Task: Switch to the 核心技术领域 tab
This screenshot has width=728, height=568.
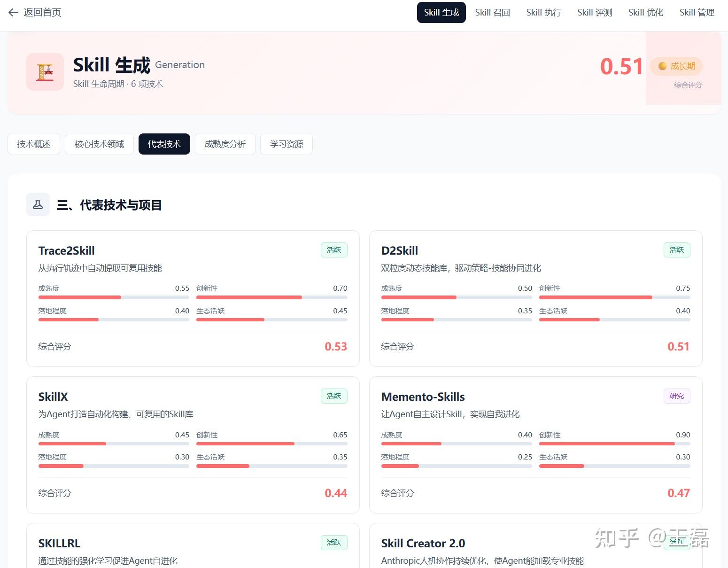Action: tap(99, 144)
